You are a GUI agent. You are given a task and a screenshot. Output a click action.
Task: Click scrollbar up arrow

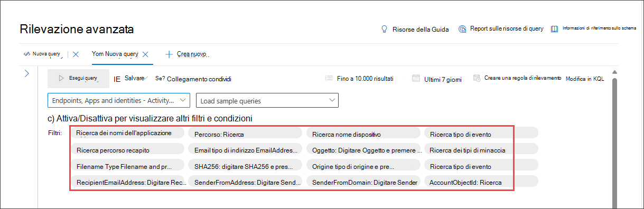pos(614,72)
